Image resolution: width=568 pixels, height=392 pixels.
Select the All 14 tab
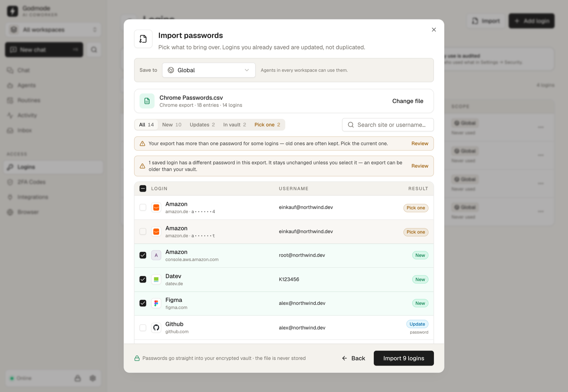[146, 125]
